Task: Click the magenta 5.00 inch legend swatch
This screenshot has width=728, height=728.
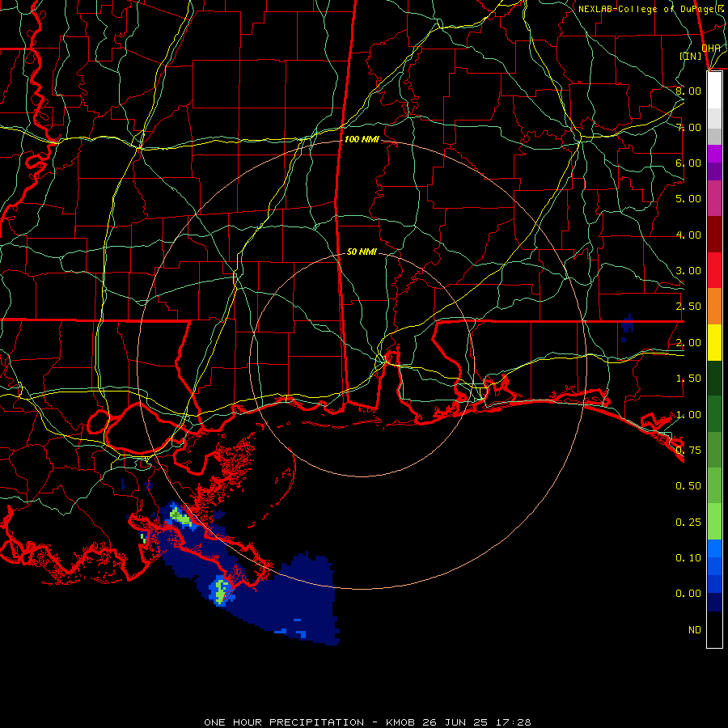Action: (714, 198)
